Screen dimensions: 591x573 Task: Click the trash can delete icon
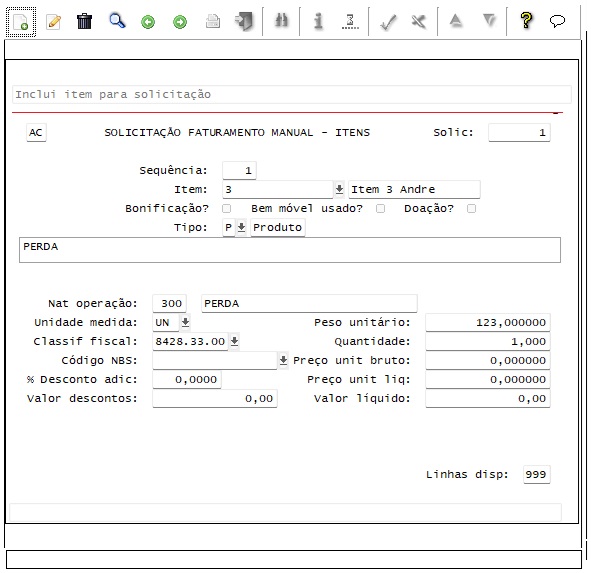click(x=84, y=21)
